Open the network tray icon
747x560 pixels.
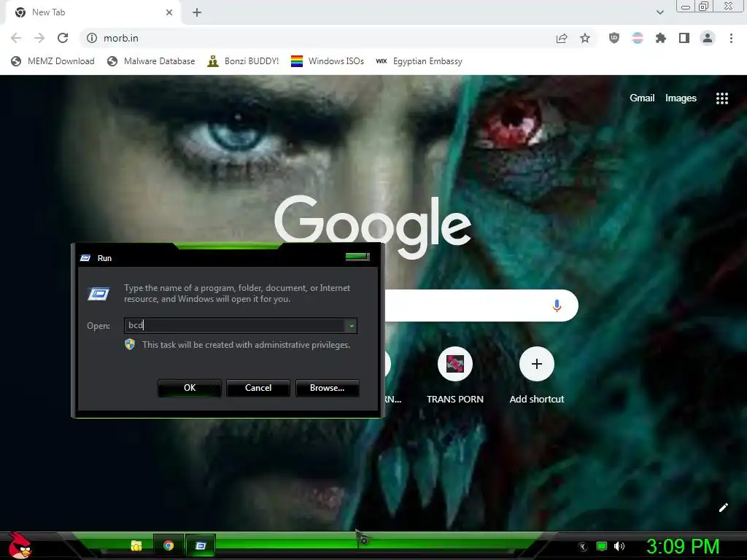pyautogui.click(x=602, y=546)
